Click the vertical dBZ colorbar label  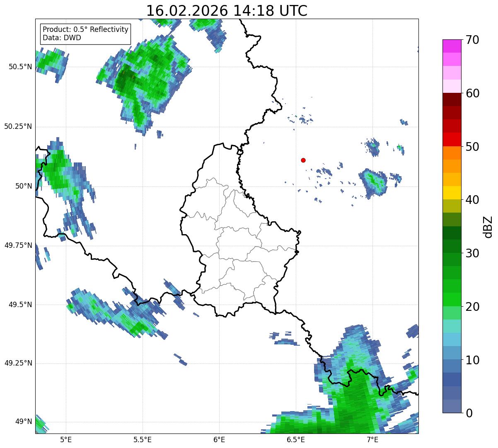point(488,227)
